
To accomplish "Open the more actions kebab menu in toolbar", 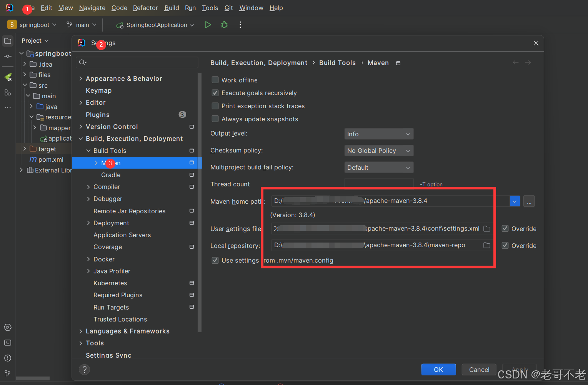I will point(240,25).
